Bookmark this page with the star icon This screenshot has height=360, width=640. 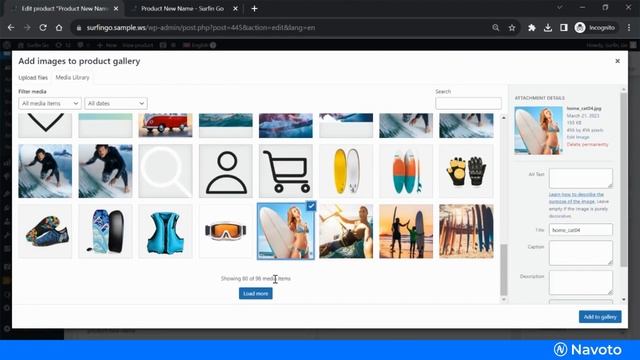click(x=512, y=28)
